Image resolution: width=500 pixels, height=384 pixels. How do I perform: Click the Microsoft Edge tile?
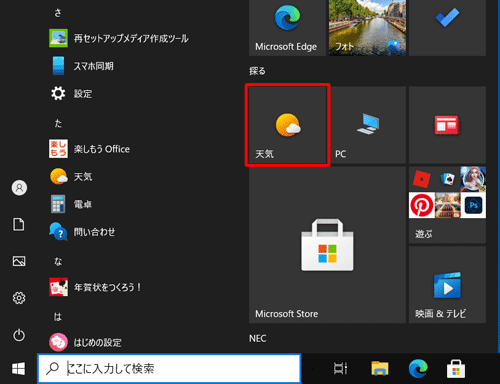point(287,28)
